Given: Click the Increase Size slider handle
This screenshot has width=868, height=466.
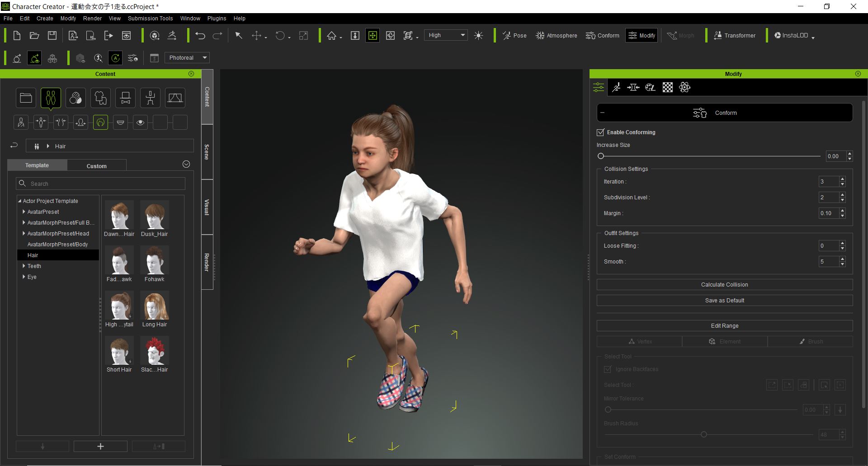Looking at the screenshot, I should coord(601,156).
